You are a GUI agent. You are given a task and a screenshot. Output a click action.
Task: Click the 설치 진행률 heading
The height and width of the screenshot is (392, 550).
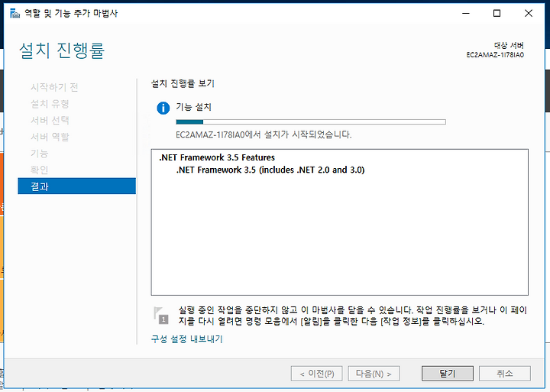click(62, 50)
